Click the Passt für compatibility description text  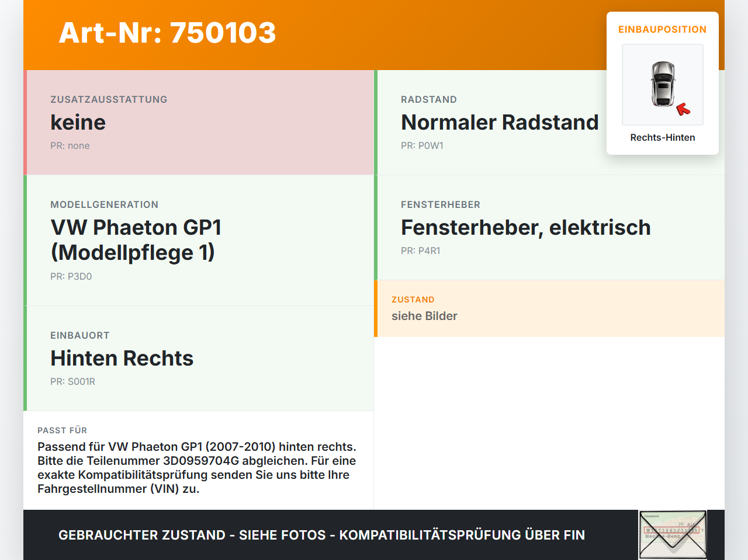click(x=197, y=468)
